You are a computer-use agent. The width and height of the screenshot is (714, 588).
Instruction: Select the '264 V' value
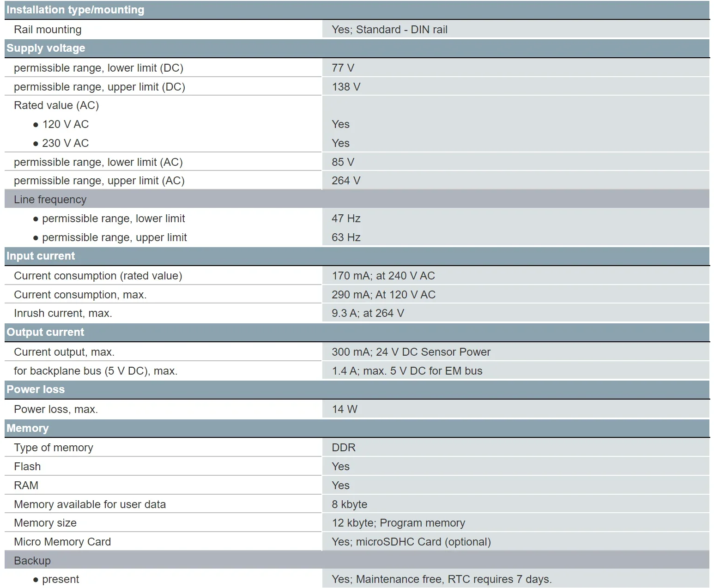click(x=346, y=181)
